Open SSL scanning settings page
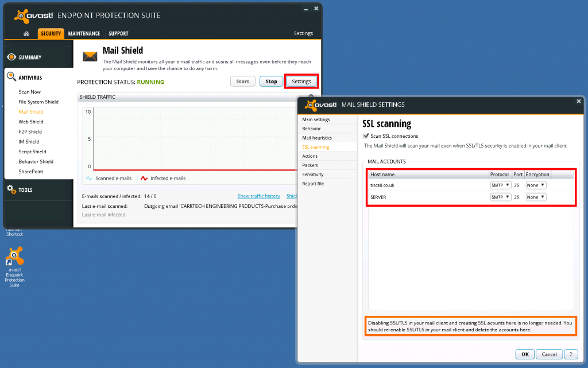 coord(316,147)
